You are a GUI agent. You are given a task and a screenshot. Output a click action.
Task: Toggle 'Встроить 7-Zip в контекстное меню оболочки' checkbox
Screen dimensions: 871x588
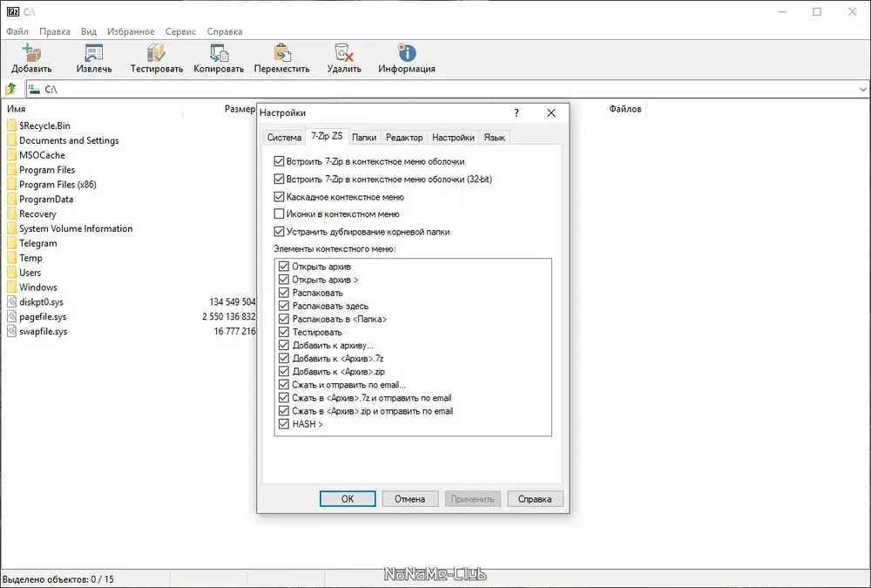pos(279,162)
